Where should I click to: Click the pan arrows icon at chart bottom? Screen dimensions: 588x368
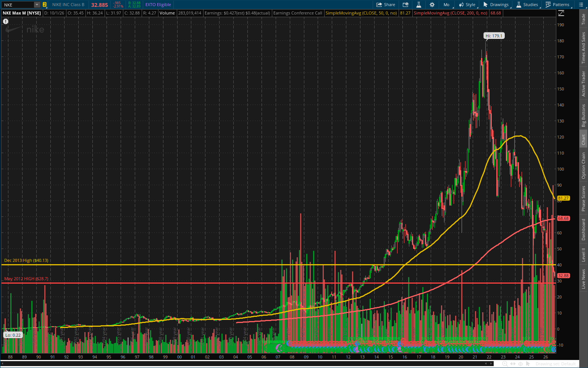513,364
